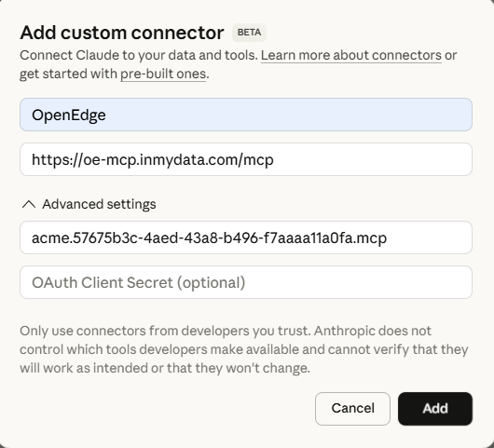Screen dimensions: 494x448
Task: Click the upward chevron beside Advanced settings
Action: click(x=29, y=204)
